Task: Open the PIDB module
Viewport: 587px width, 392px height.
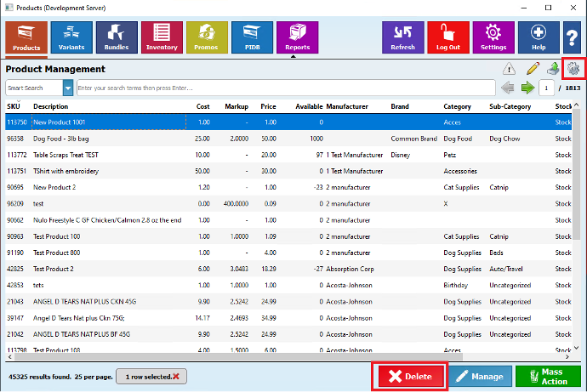Action: (252, 37)
